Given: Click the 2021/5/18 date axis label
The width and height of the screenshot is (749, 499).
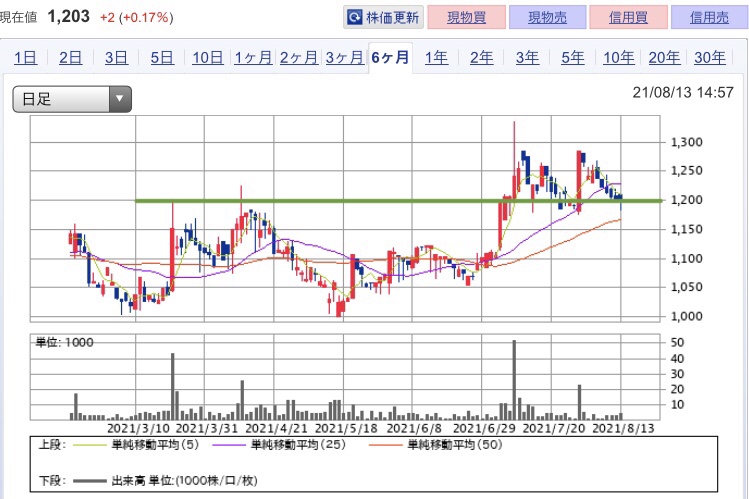Looking at the screenshot, I should (x=346, y=428).
